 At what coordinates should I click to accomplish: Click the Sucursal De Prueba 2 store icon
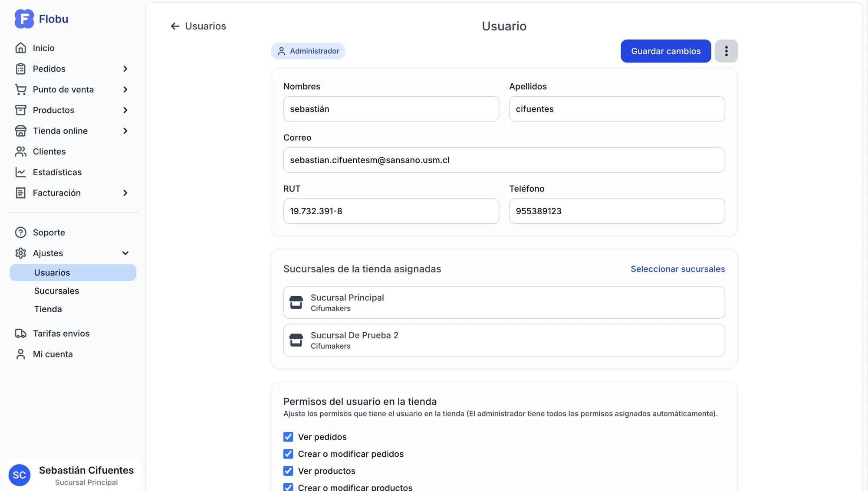coord(296,340)
